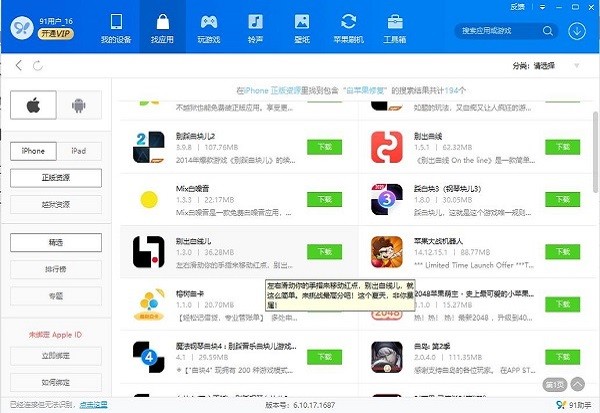Download the 29.59MB version 4.1 app
600x413 pixels.
point(324,357)
